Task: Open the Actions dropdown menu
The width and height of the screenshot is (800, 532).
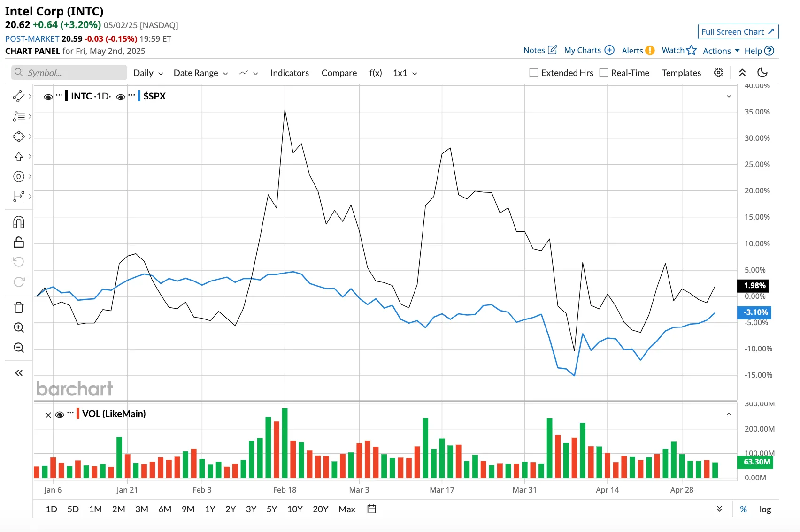Action: [721, 51]
